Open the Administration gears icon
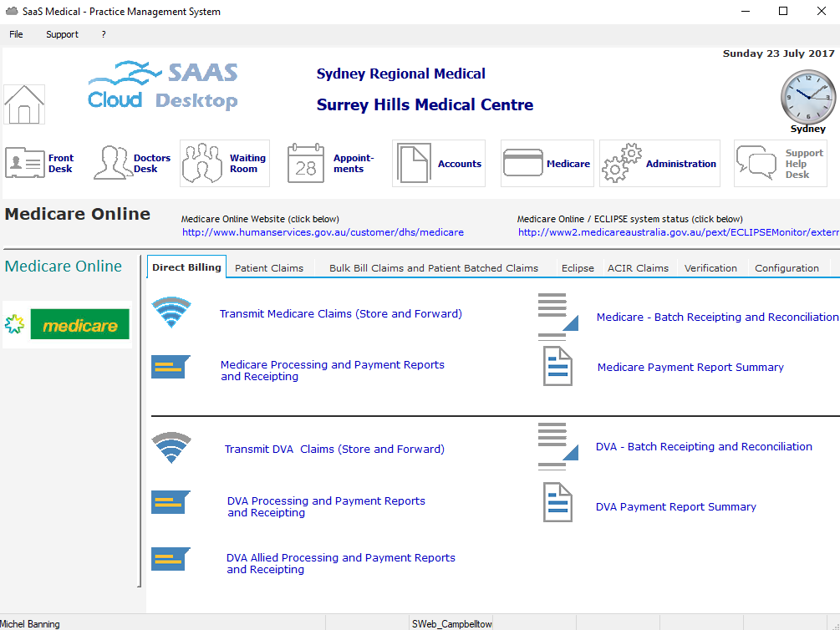This screenshot has height=630, width=840. pyautogui.click(x=621, y=163)
